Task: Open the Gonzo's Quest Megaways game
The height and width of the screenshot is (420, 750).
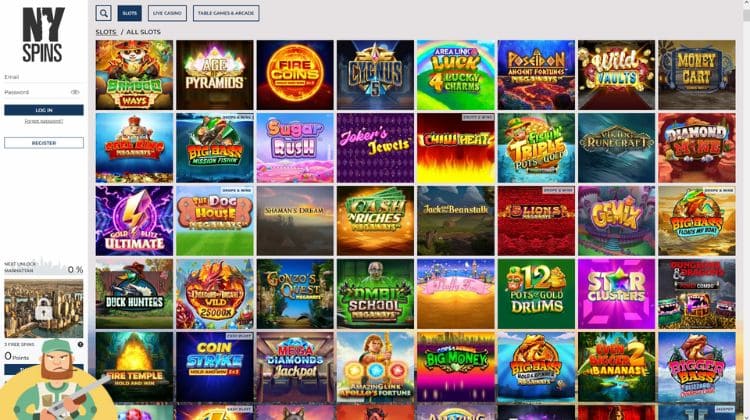Action: (295, 294)
